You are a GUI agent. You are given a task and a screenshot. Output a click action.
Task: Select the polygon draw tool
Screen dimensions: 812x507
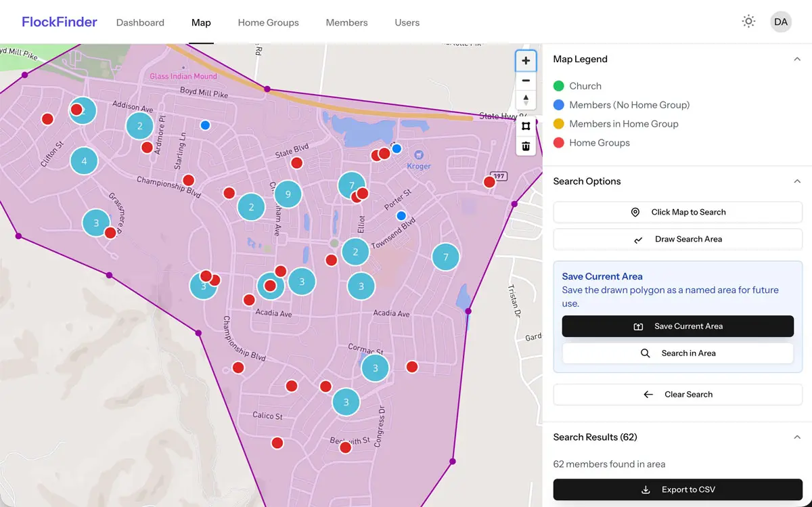(x=526, y=126)
